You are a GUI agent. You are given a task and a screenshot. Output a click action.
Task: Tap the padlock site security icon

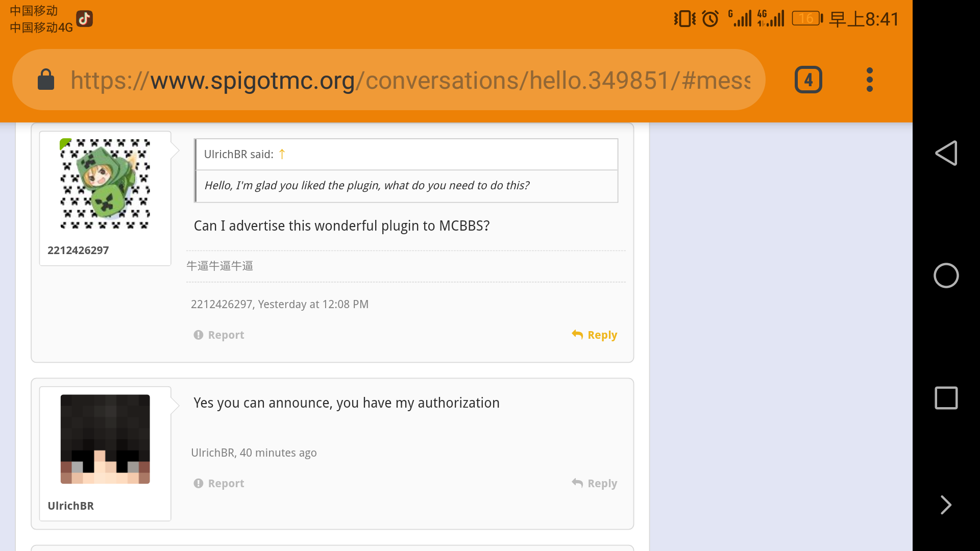tap(46, 80)
